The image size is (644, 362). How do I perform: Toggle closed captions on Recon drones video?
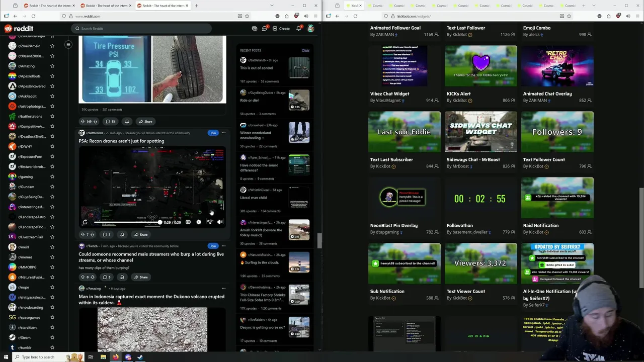188,222
